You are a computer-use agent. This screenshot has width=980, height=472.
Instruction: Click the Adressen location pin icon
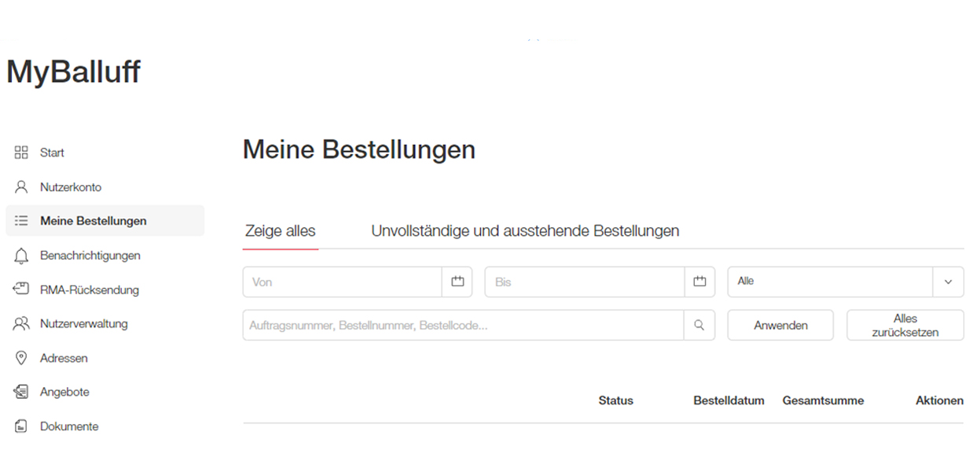(21, 358)
